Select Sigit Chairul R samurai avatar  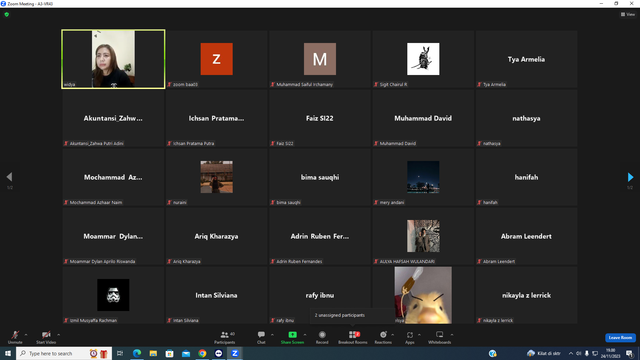(423, 59)
